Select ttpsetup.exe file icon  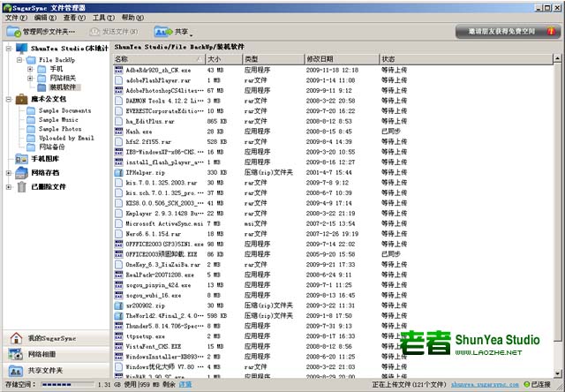click(118, 336)
